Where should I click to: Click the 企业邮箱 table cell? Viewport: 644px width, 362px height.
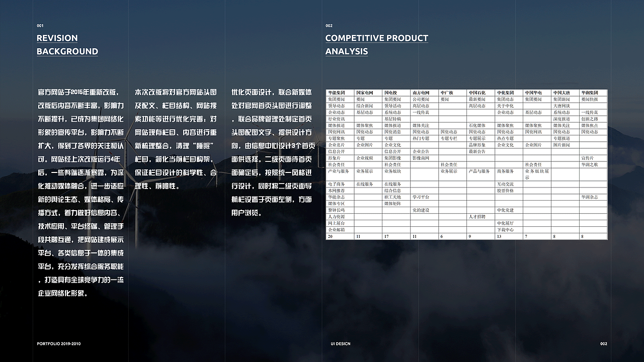point(340,230)
